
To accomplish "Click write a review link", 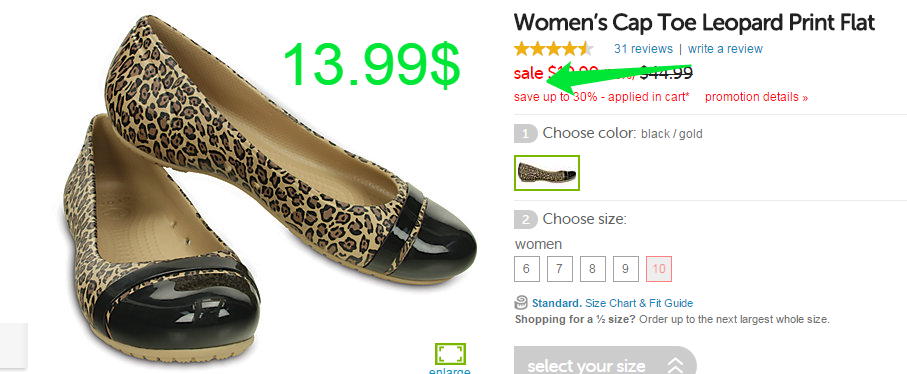I will [725, 49].
